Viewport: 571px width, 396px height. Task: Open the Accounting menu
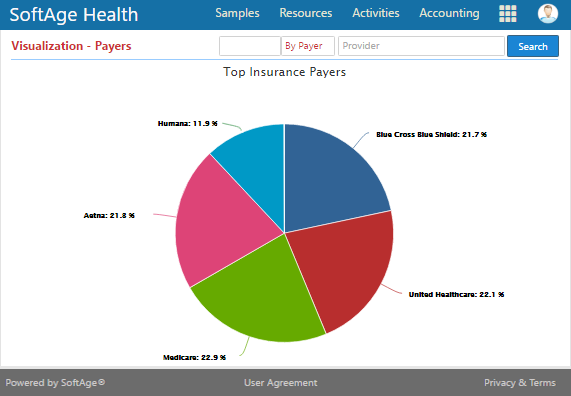pyautogui.click(x=449, y=13)
